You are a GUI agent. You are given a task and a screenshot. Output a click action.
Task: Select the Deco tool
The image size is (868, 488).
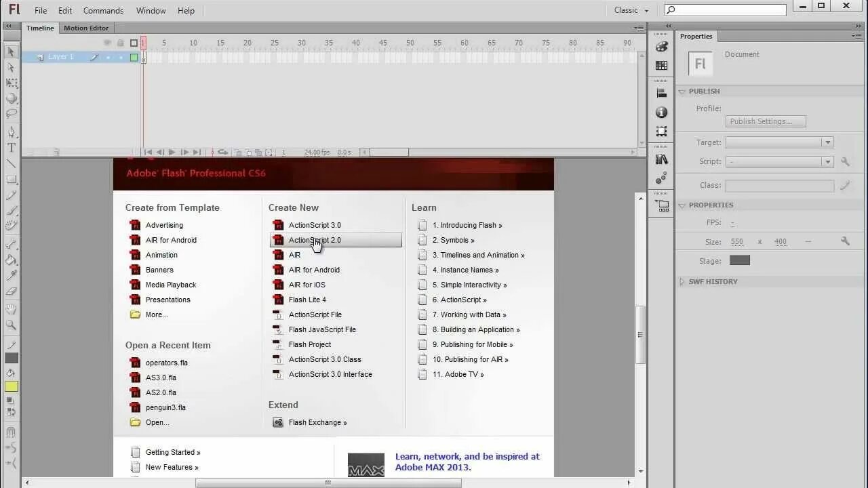[x=11, y=226]
